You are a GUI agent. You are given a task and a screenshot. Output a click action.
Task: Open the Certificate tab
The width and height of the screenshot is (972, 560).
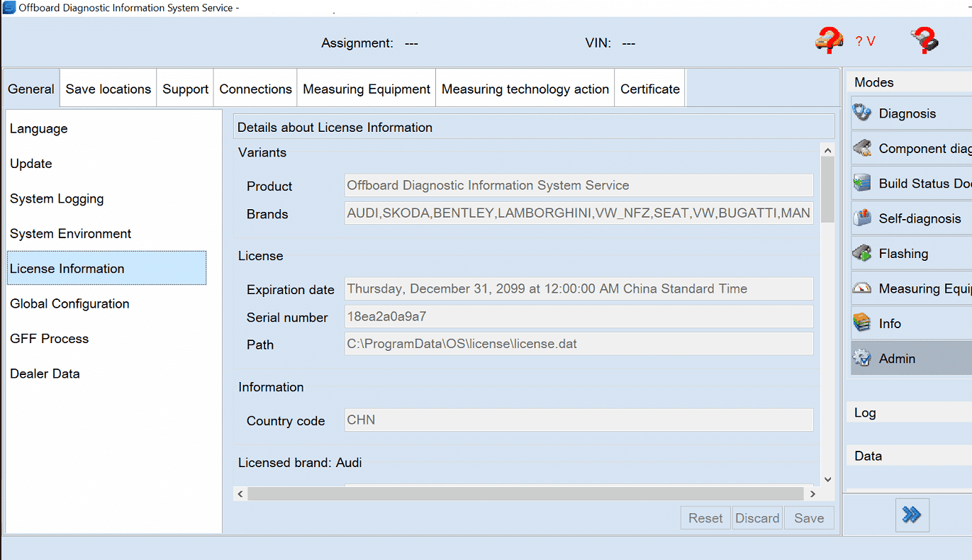point(649,89)
